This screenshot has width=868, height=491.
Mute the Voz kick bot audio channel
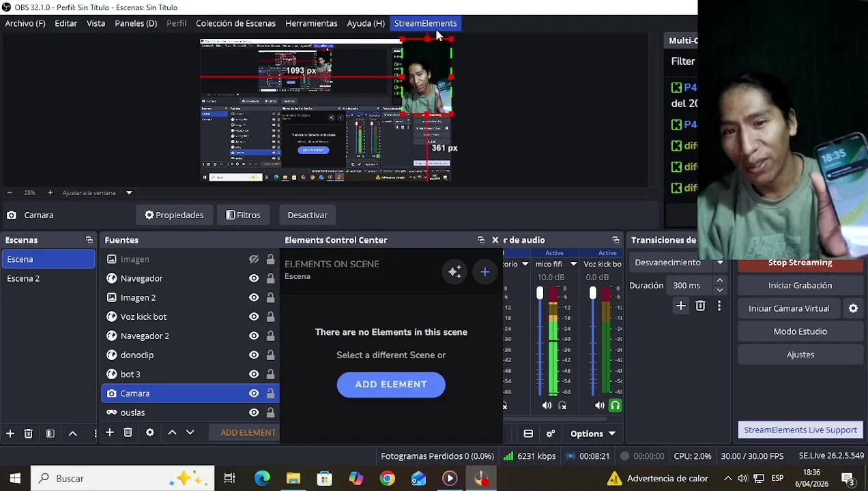pos(599,406)
